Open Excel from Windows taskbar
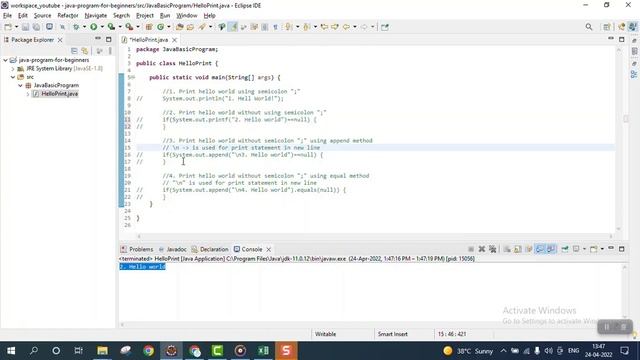640x360 pixels. pyautogui.click(x=263, y=351)
